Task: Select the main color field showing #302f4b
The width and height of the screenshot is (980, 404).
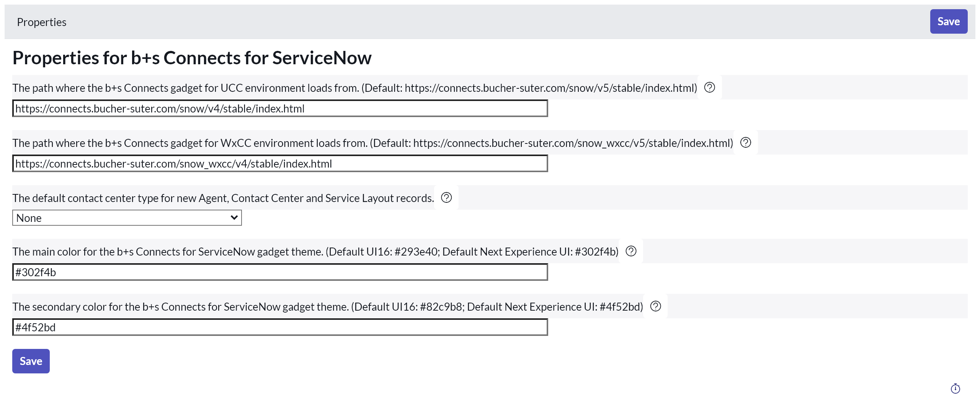Action: tap(280, 272)
